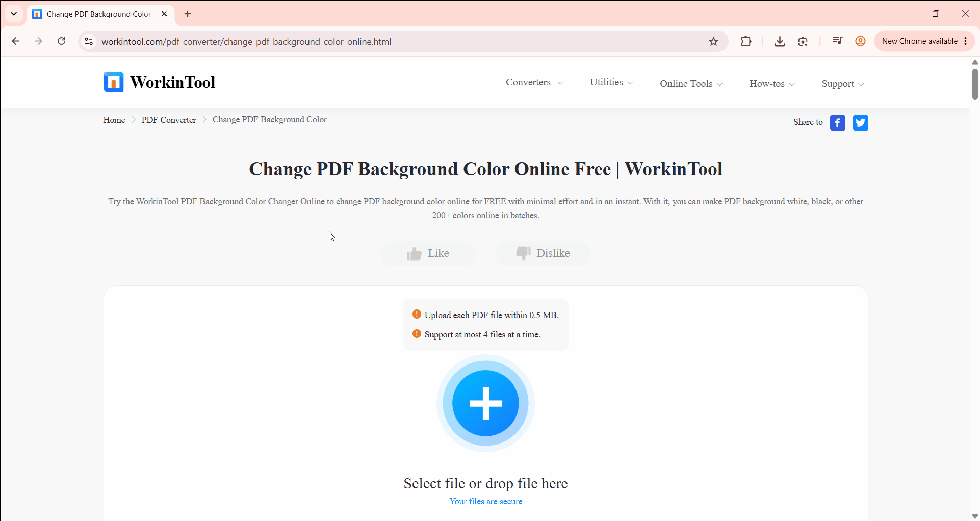Open the downloads panel
The height and width of the screenshot is (521, 980).
(780, 41)
